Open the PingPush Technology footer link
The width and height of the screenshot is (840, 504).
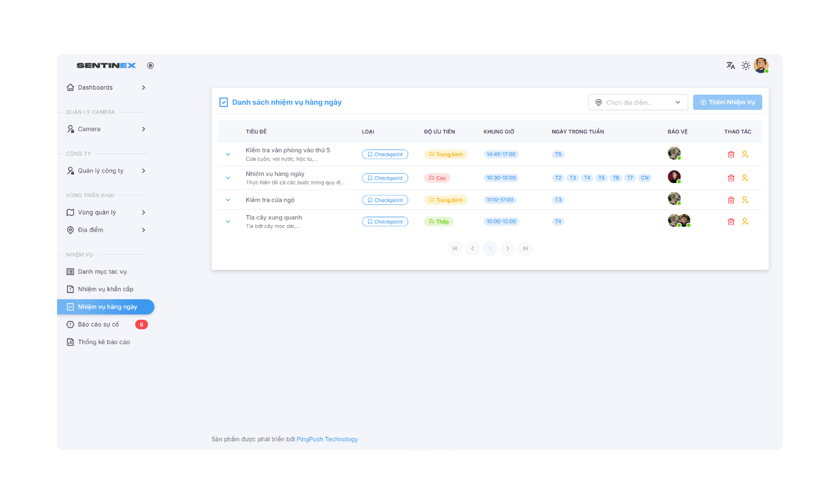point(327,440)
